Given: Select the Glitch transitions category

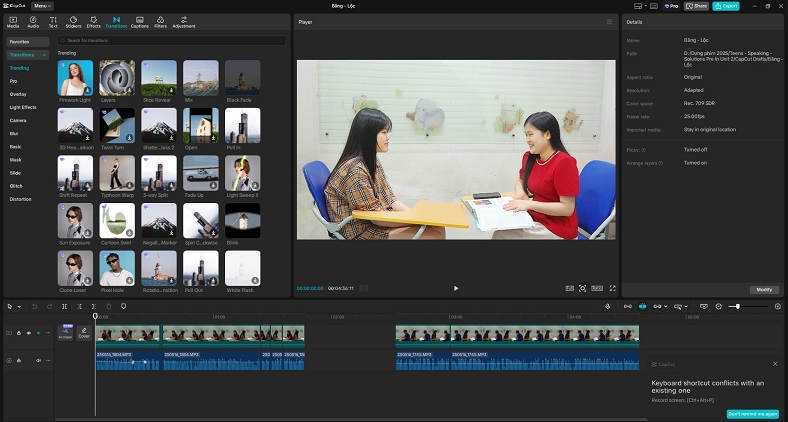Looking at the screenshot, I should (x=16, y=186).
